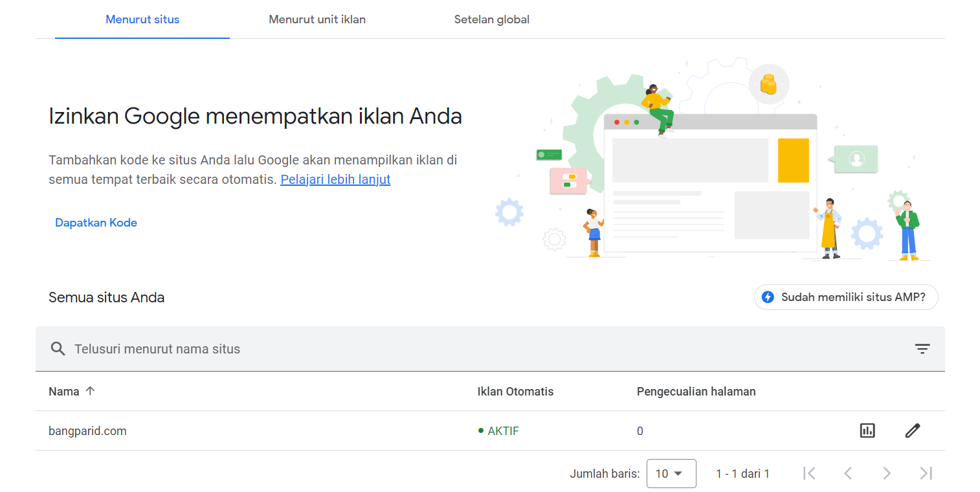Click the AMP lightning bolt icon
Screen dimensions: 980x492
point(768,297)
